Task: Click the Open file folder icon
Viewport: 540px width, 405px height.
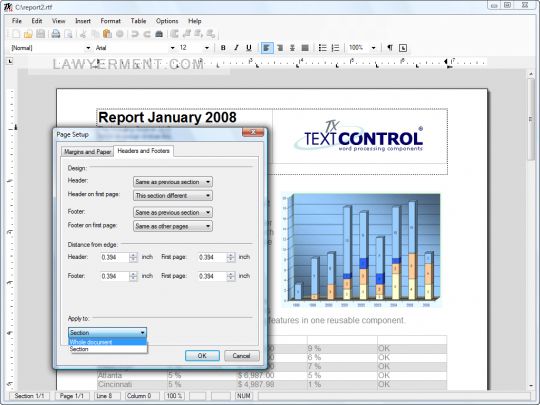Action: point(28,34)
